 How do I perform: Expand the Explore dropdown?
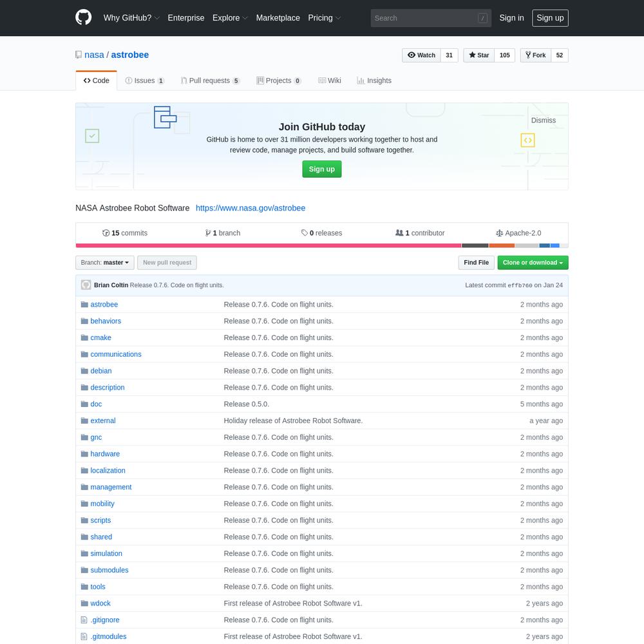[x=230, y=17]
